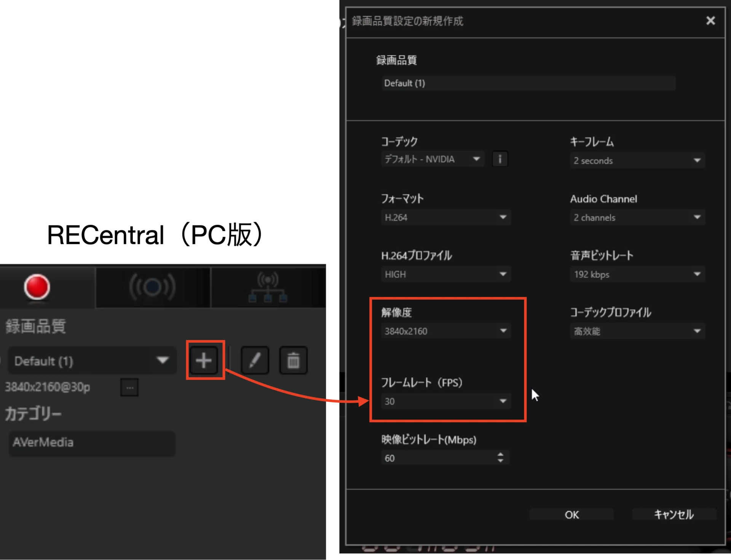Click the codec info icon
The image size is (731, 560).
coord(500,159)
